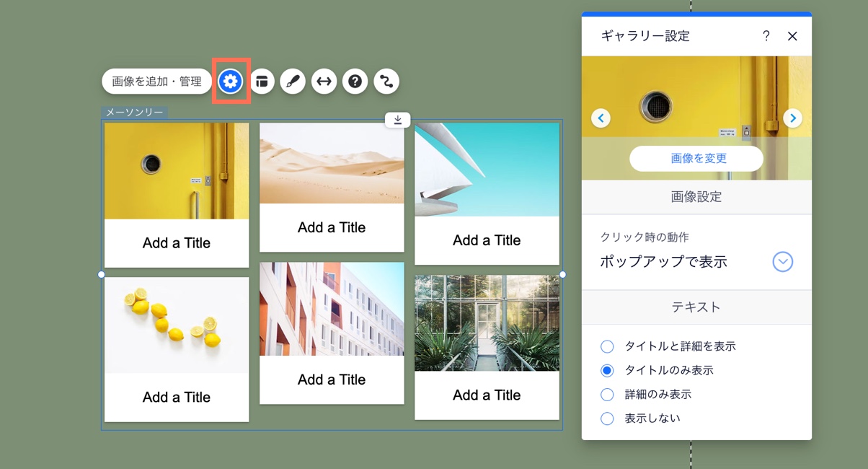Open the help question mark in toolbar
The height and width of the screenshot is (469, 868).
point(355,82)
